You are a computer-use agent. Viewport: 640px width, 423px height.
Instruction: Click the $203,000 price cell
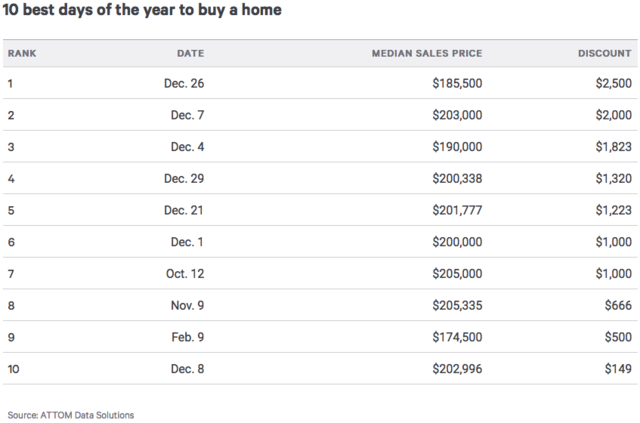457,115
